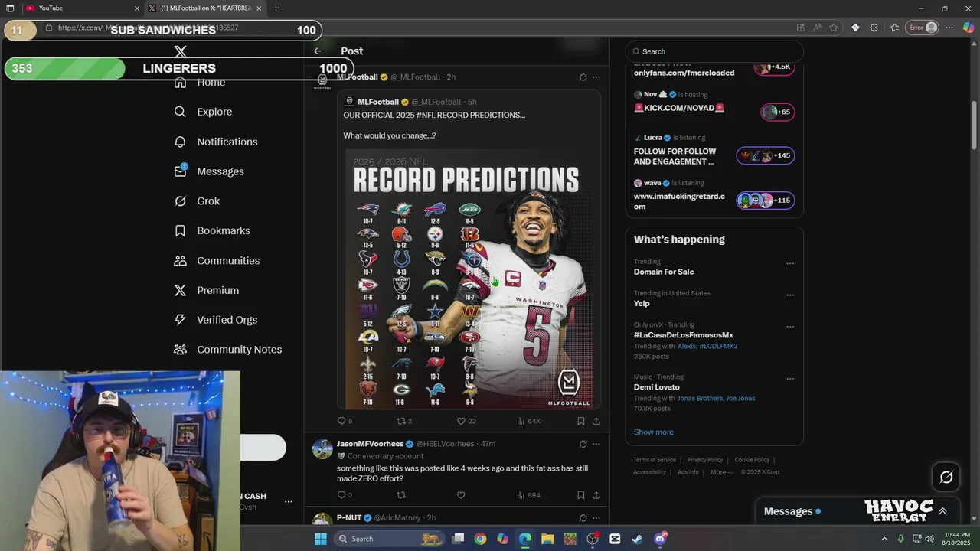
Task: Like the MLFootball record predictions post
Action: point(461,421)
